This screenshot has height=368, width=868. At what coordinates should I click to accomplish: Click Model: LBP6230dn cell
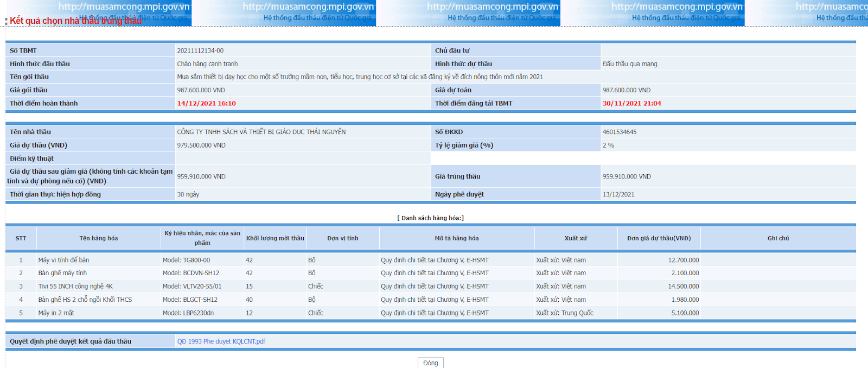(x=188, y=313)
